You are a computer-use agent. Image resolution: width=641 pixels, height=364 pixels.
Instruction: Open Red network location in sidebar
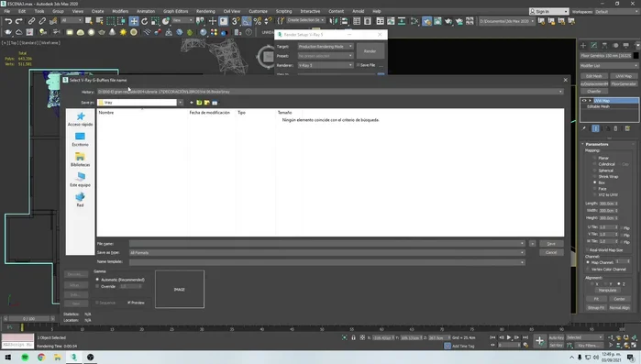tap(80, 200)
